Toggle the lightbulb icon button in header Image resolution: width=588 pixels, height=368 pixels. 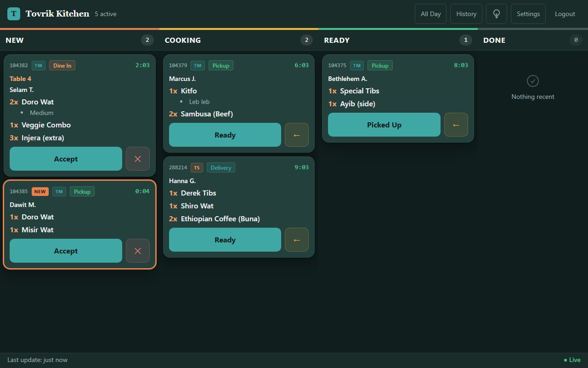click(x=497, y=14)
